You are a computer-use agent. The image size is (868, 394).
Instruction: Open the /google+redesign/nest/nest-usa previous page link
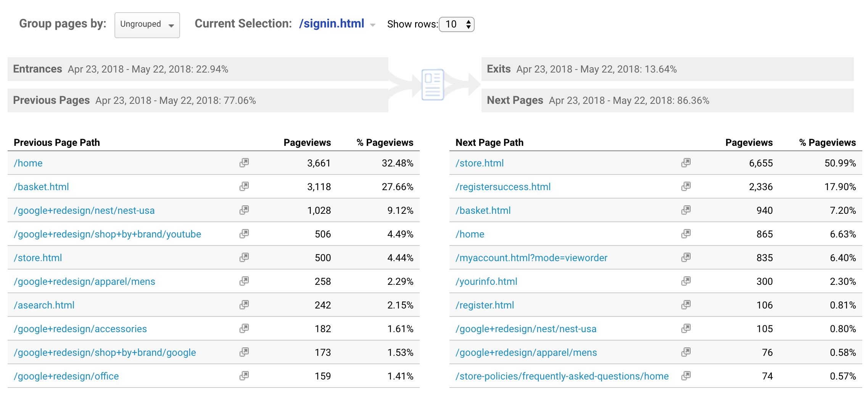(x=84, y=210)
